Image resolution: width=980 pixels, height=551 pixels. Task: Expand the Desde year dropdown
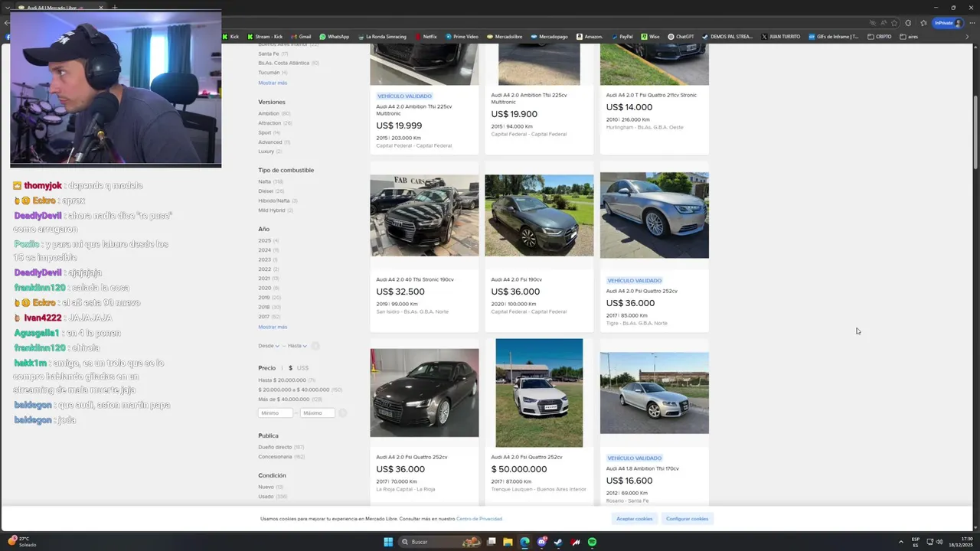(x=269, y=346)
